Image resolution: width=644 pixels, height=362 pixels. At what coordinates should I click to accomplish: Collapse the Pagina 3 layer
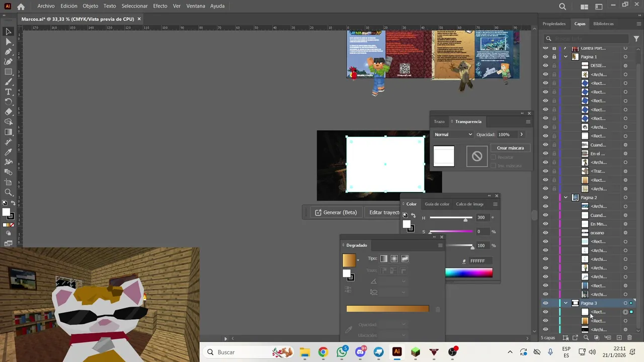tap(566, 303)
